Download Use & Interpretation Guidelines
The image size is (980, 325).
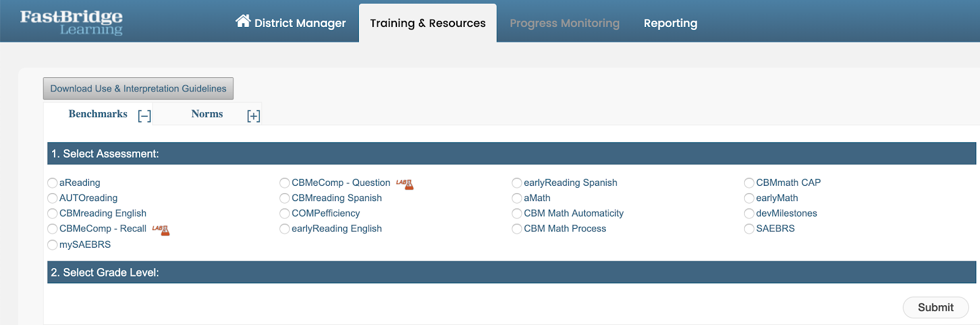click(138, 88)
